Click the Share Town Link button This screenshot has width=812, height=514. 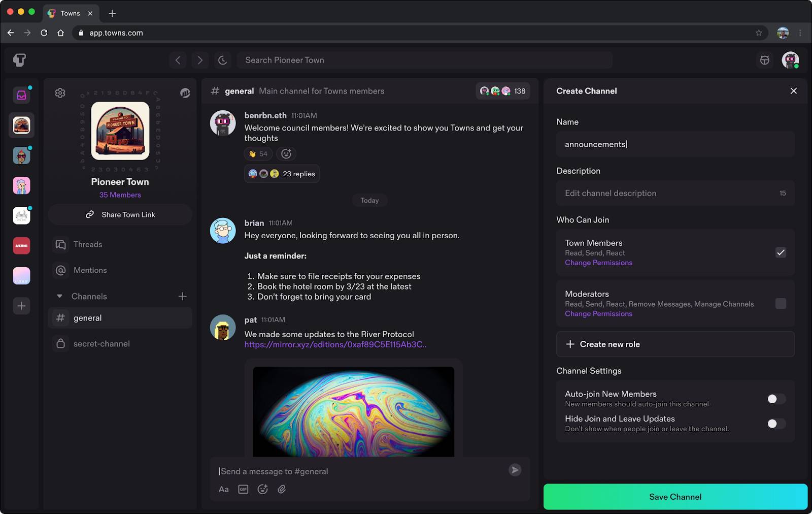pyautogui.click(x=120, y=214)
